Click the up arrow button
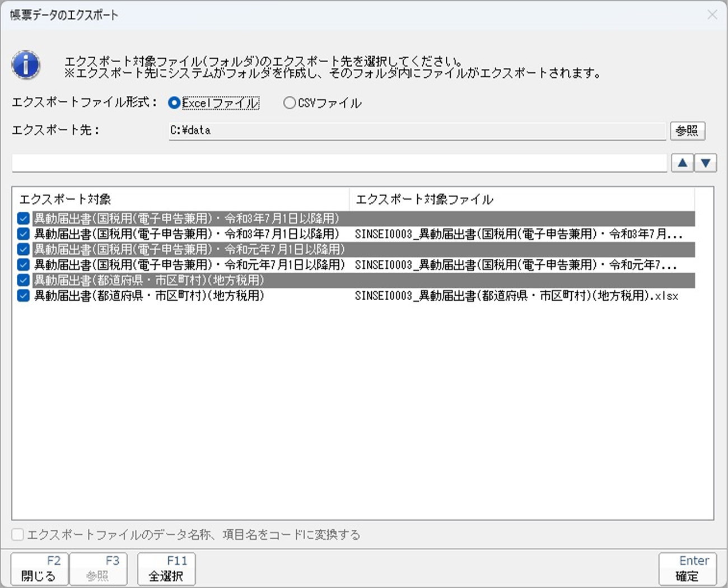The image size is (728, 588). click(682, 163)
